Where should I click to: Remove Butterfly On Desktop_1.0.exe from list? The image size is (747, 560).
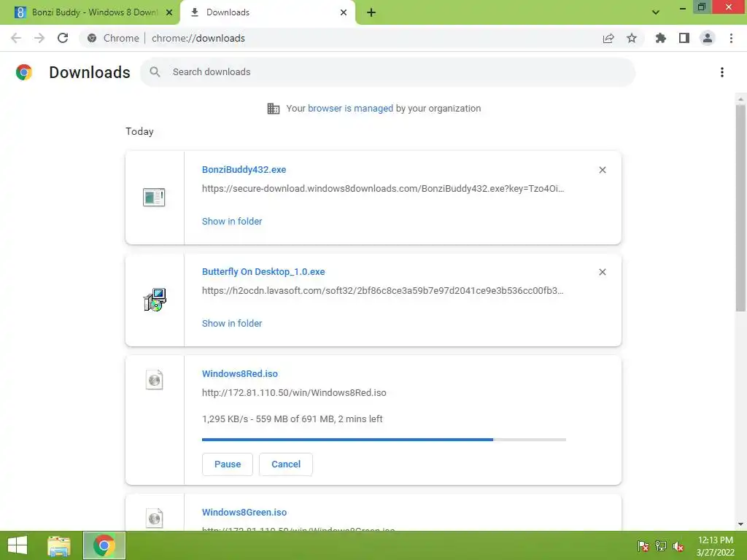point(602,272)
